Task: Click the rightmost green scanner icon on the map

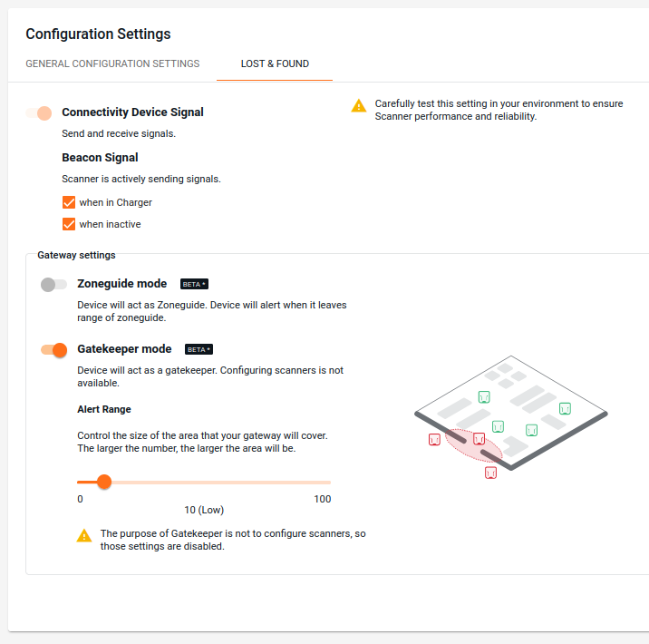Action: (x=565, y=409)
